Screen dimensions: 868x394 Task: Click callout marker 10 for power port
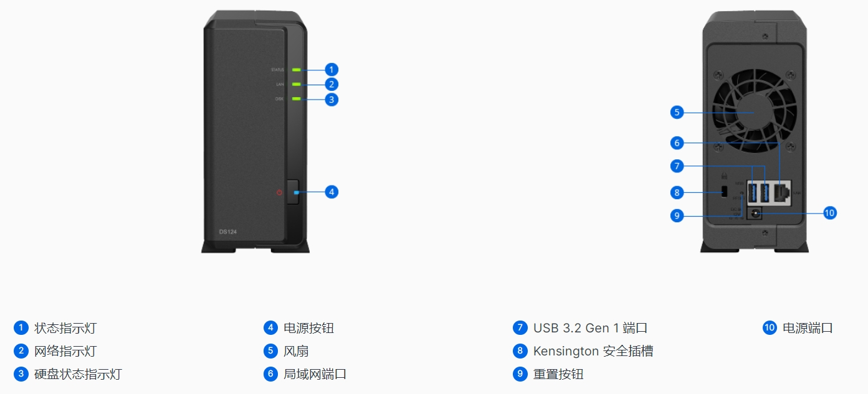[829, 213]
